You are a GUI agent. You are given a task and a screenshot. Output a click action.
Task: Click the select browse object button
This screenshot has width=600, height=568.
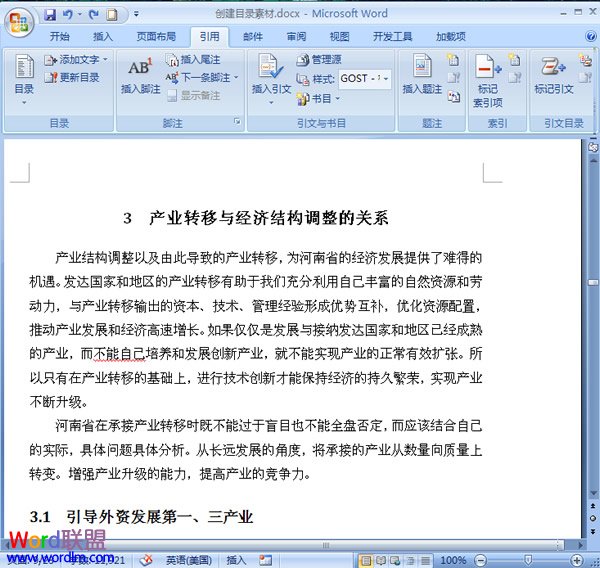click(593, 518)
